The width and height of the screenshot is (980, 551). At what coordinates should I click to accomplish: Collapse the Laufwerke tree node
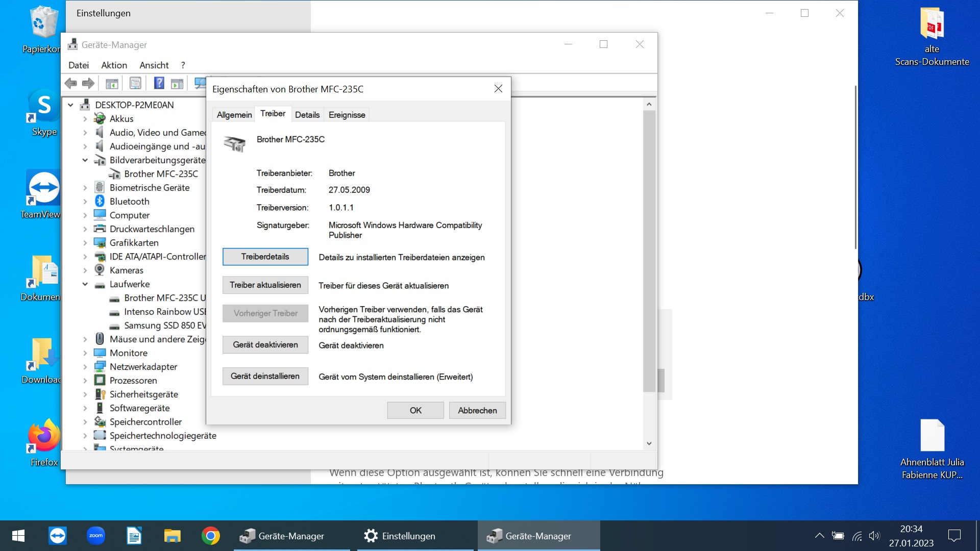[x=85, y=284]
